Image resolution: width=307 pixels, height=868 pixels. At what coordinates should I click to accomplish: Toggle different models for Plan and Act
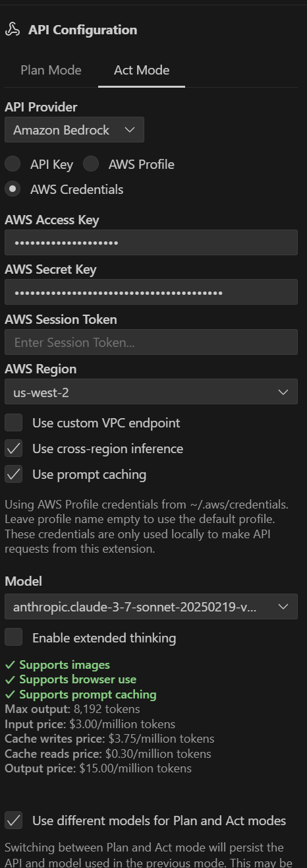[14, 821]
